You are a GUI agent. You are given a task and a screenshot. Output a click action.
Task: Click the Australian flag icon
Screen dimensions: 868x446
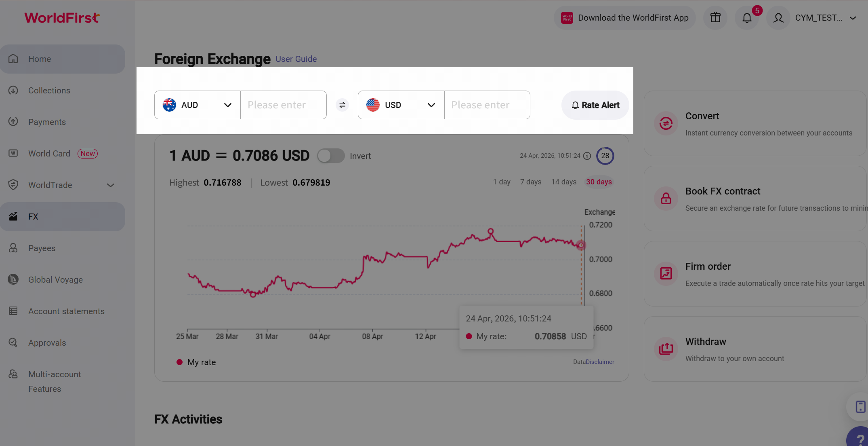(x=169, y=105)
